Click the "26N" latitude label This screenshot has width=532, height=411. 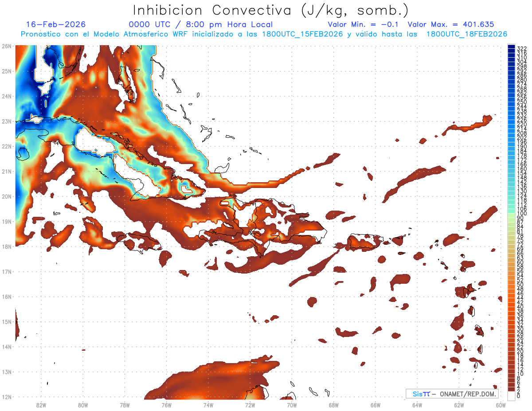click(x=6, y=46)
